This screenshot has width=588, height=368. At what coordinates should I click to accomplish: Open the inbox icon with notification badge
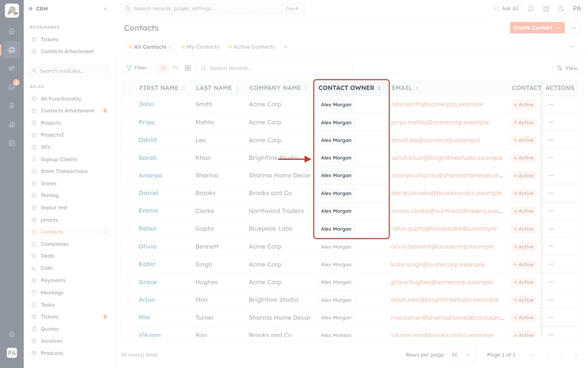(x=12, y=87)
